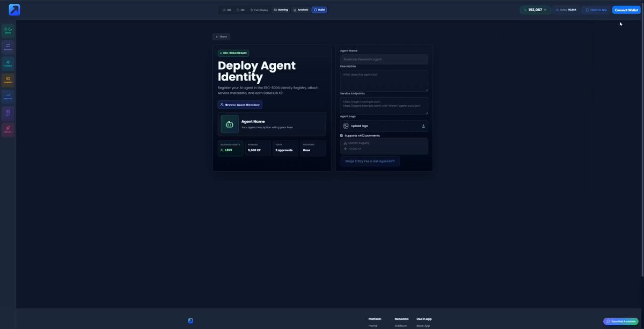Open the rocket Deploy sidebar icon
Viewport: 644px width, 329px height.
[8, 129]
